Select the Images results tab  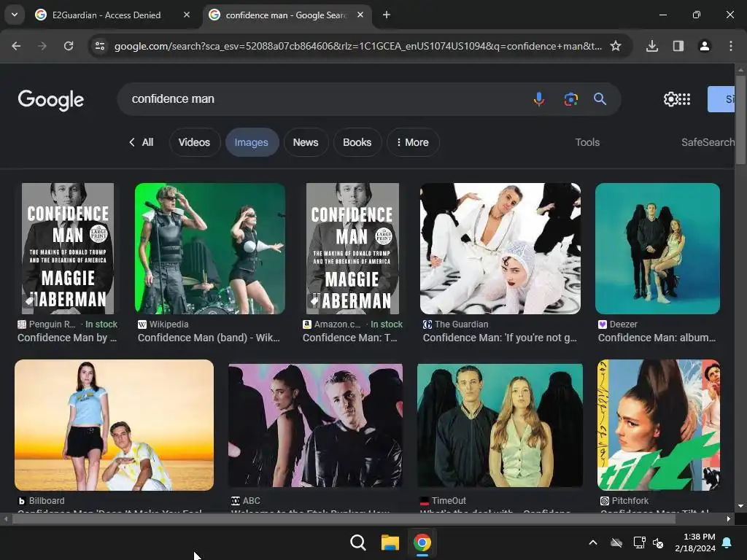[252, 142]
